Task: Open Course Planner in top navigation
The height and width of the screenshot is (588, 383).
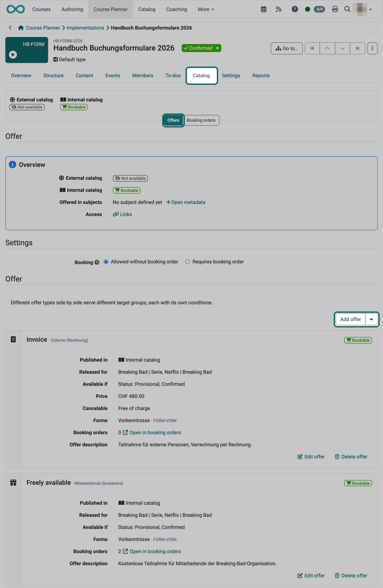Action: pos(111,9)
